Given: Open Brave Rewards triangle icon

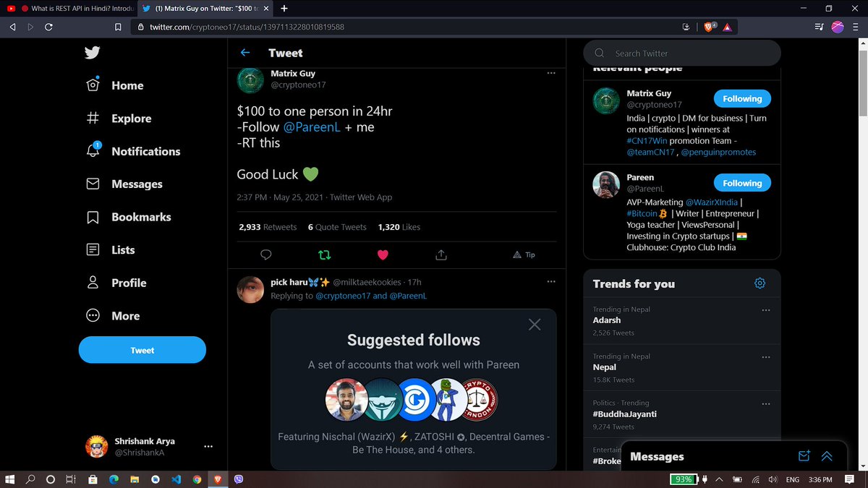Looking at the screenshot, I should (727, 27).
